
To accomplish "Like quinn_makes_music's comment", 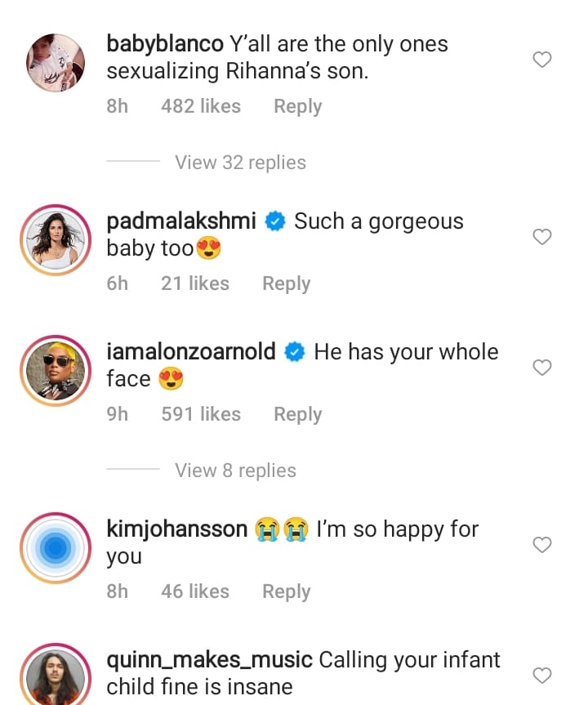I will click(542, 675).
